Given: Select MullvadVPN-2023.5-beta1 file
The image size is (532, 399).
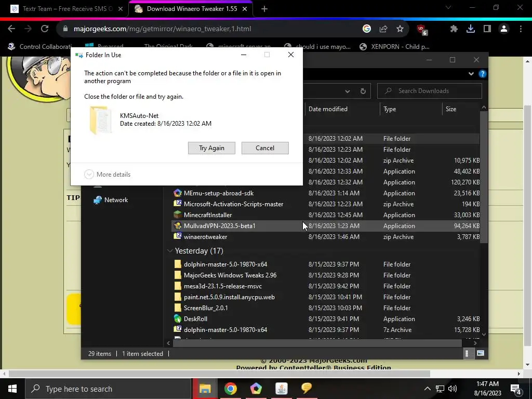Looking at the screenshot, I should tap(326, 225).
